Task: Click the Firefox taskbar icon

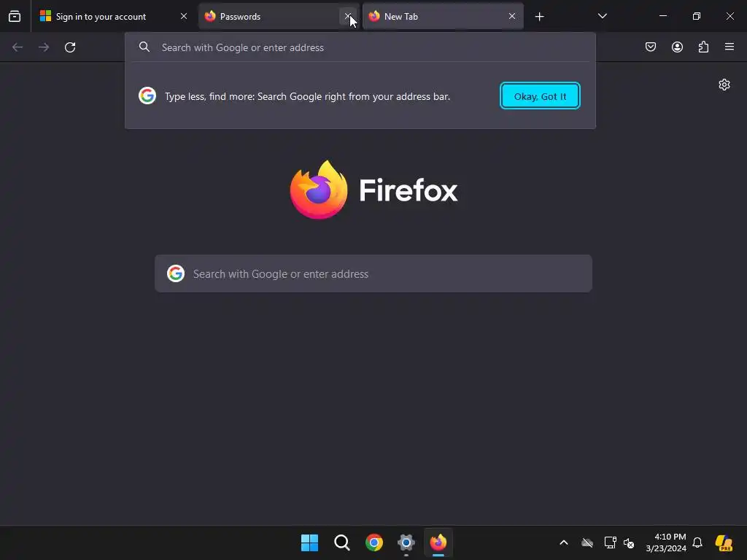Action: (438, 542)
